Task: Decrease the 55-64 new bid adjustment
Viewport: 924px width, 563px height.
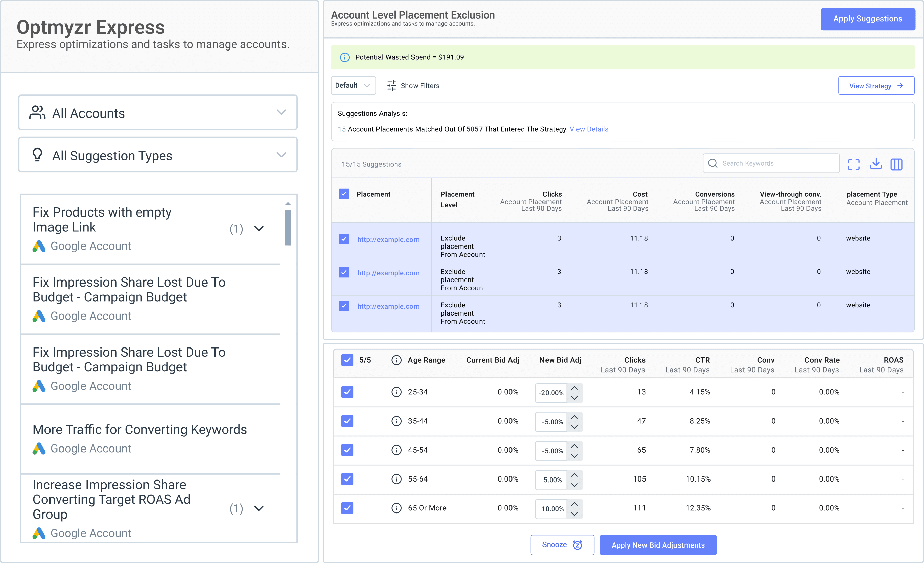Action: 574,485
